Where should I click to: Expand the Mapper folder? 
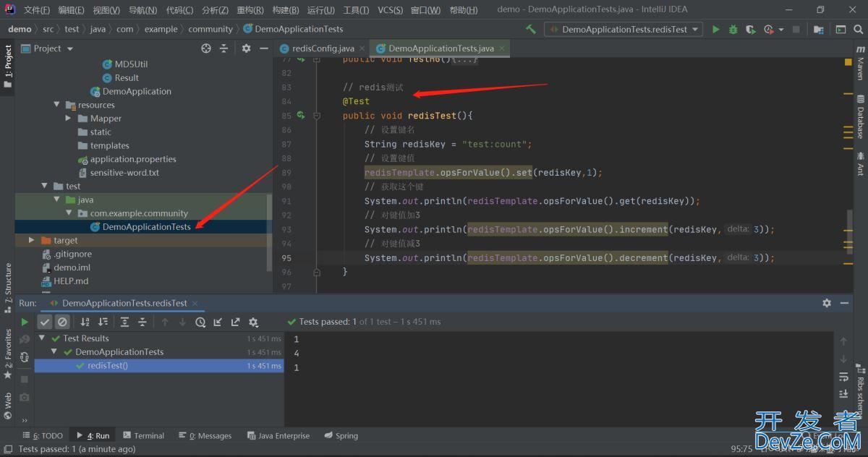(69, 119)
